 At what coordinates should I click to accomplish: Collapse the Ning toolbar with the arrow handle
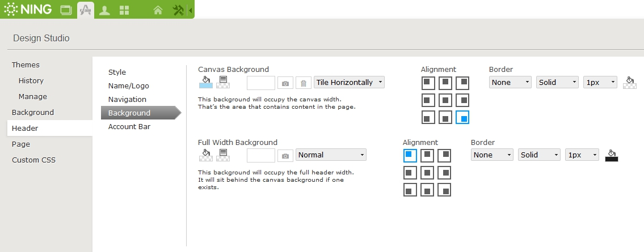point(190,10)
